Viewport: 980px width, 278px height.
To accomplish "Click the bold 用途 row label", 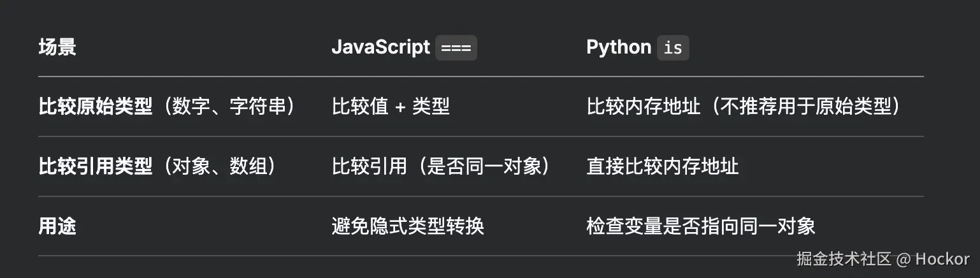I will point(57,226).
